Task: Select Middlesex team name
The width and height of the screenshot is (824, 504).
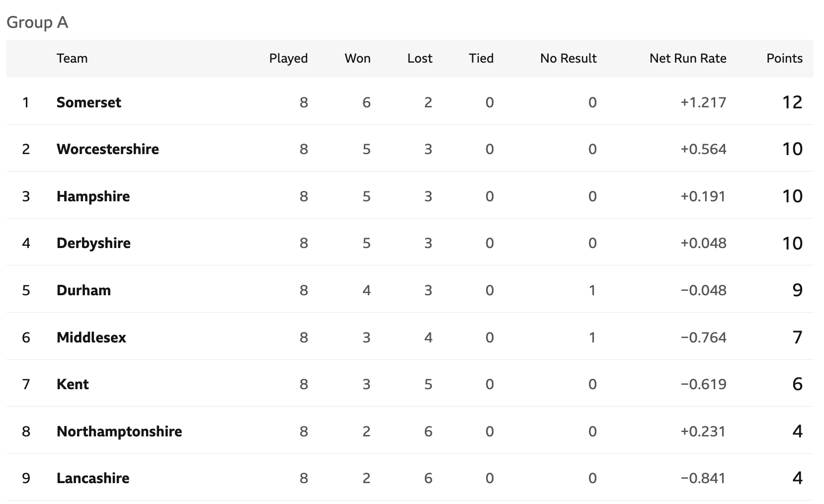Action: pos(91,337)
